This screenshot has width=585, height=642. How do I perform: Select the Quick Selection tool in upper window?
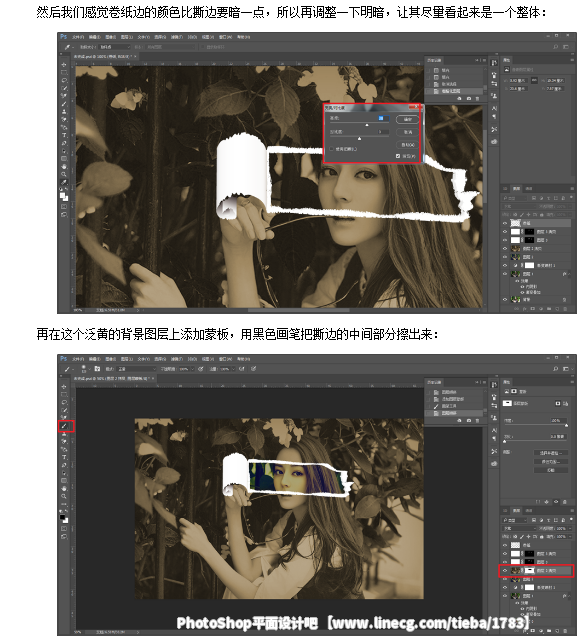pos(64,88)
